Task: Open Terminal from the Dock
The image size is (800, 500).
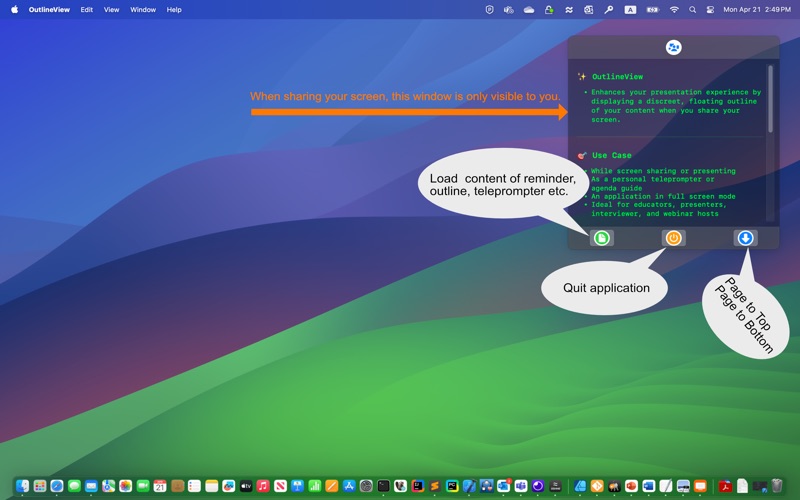Action: click(384, 486)
